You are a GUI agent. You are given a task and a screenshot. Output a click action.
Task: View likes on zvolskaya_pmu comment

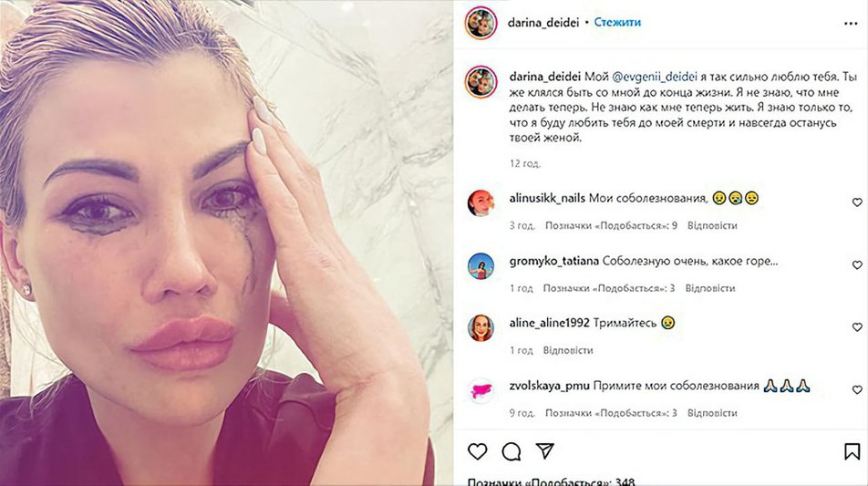pyautogui.click(x=611, y=413)
